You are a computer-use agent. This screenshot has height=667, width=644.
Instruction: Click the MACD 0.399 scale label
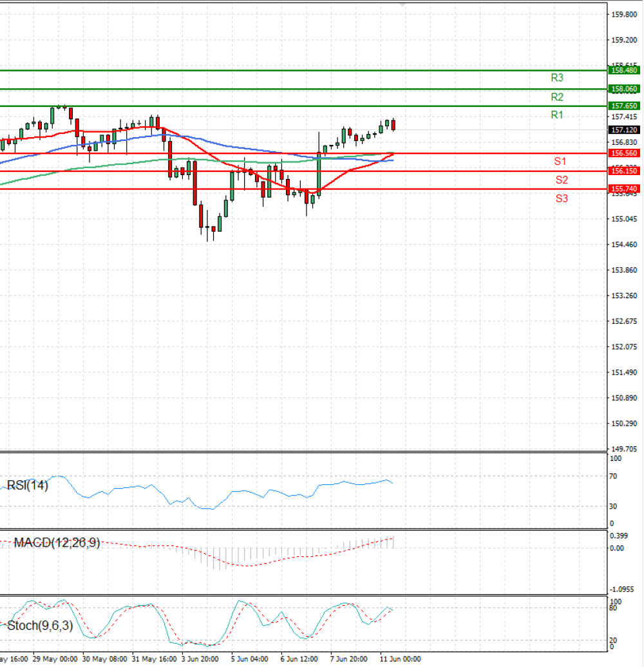click(618, 536)
